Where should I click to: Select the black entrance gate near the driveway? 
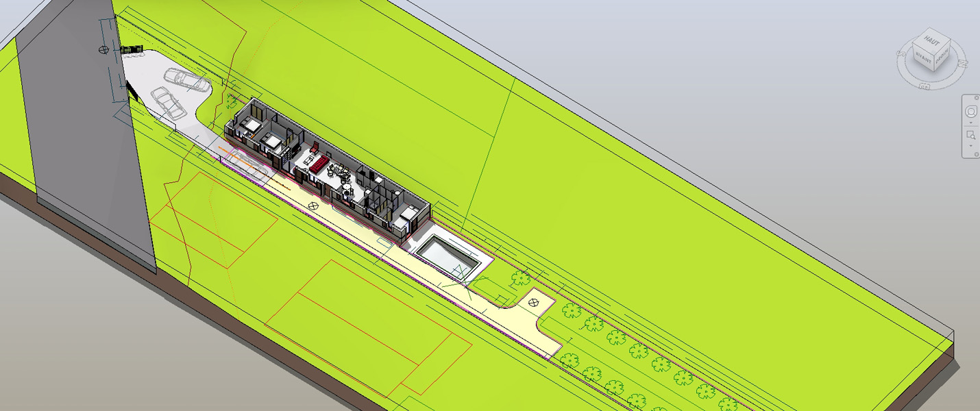click(x=130, y=49)
